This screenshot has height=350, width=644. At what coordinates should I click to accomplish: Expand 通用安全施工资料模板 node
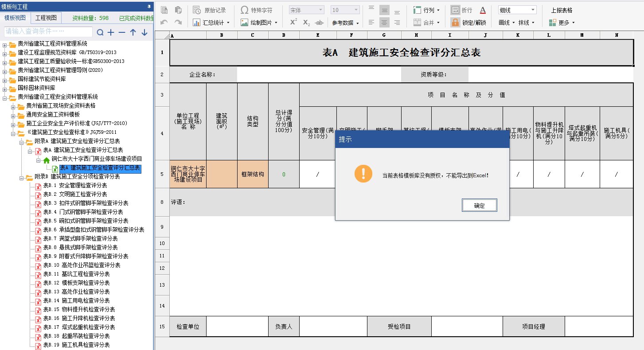(13, 116)
